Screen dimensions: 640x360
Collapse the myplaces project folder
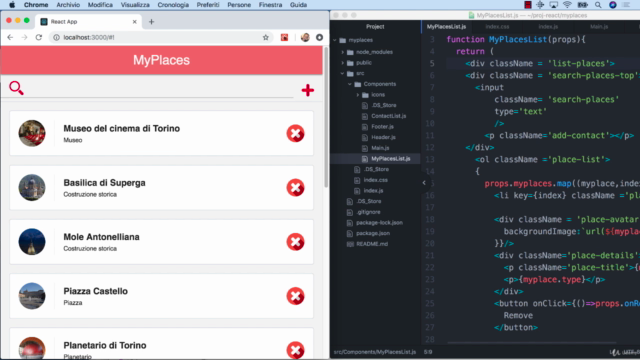tap(335, 40)
